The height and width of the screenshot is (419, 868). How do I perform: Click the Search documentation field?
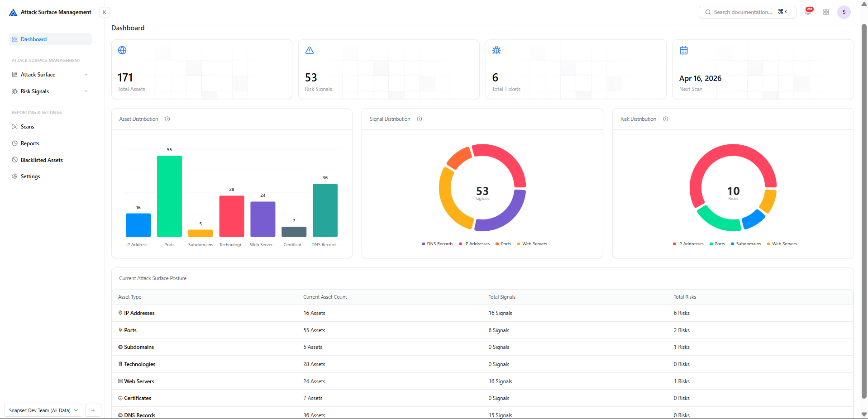click(x=747, y=12)
